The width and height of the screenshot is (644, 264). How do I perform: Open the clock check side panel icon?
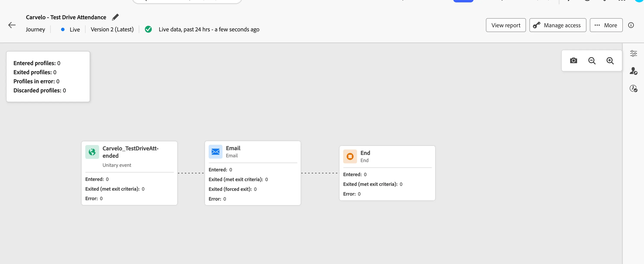coord(633,89)
